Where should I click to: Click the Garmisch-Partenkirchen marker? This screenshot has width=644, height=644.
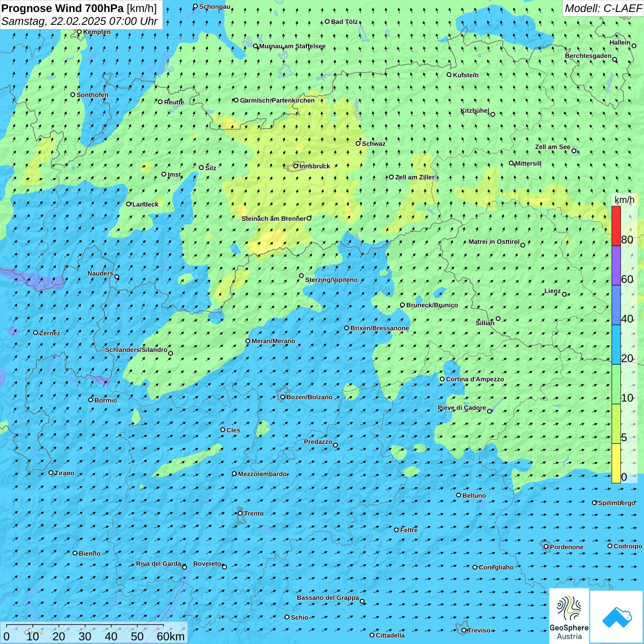point(236,100)
